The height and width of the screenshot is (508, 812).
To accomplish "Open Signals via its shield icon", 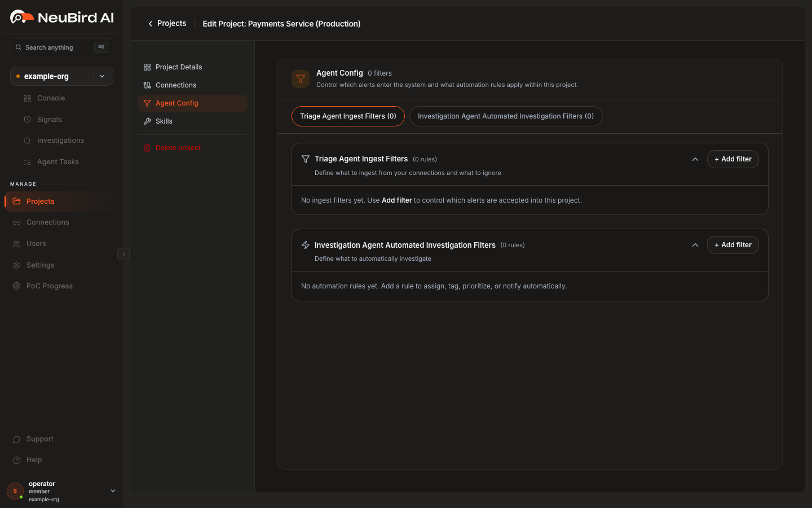I will point(27,120).
